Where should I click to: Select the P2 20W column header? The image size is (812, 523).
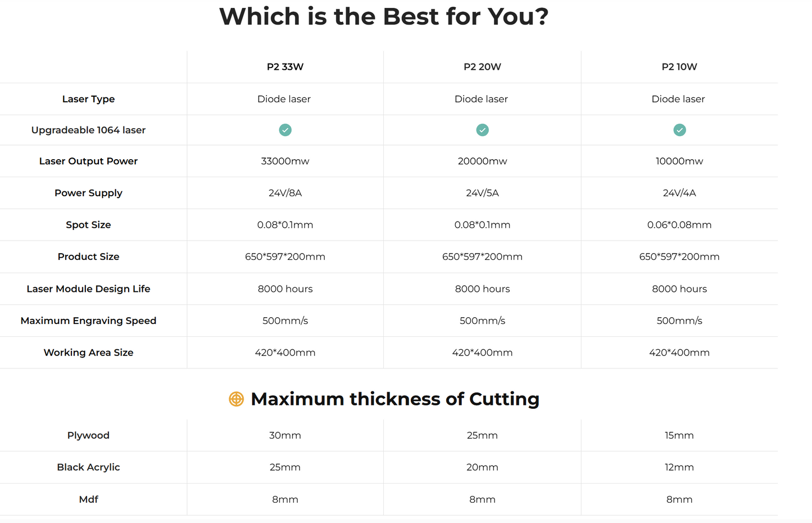482,67
